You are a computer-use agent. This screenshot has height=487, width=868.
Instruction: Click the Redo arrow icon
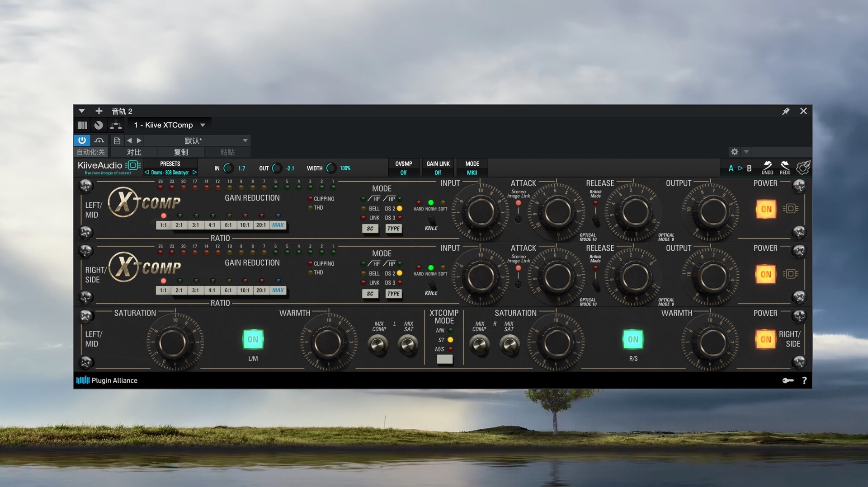click(785, 166)
